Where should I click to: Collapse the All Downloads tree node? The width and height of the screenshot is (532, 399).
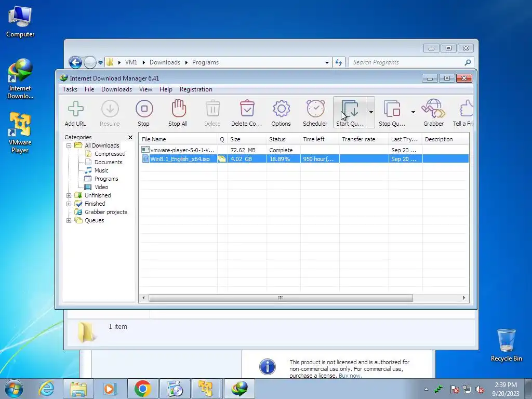[69, 145]
